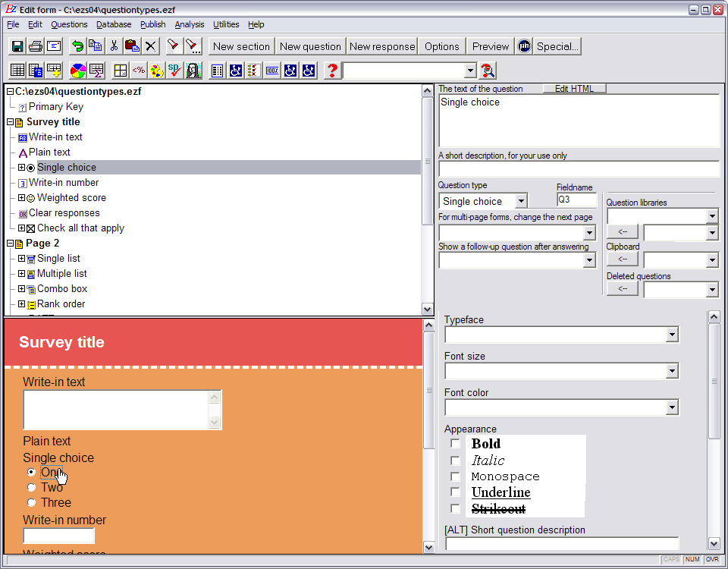Click the Delete X icon
This screenshot has height=569, width=728.
click(x=150, y=46)
